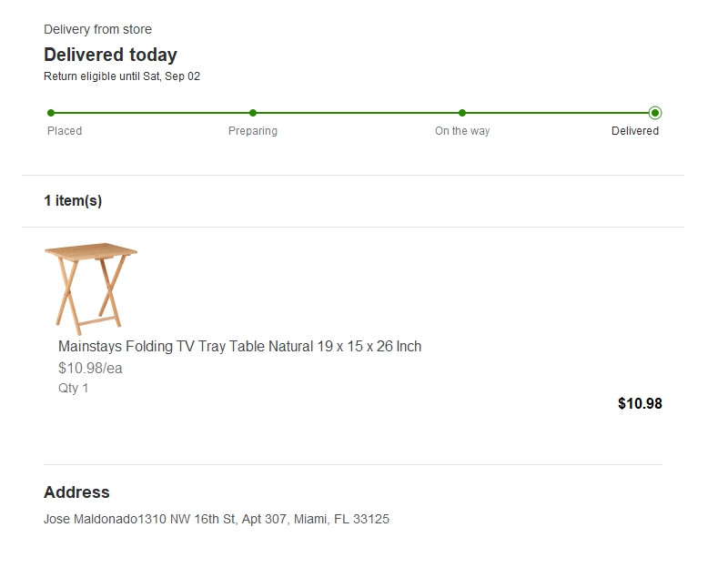
Task: Click the green delivery progress bar
Action: click(x=355, y=113)
